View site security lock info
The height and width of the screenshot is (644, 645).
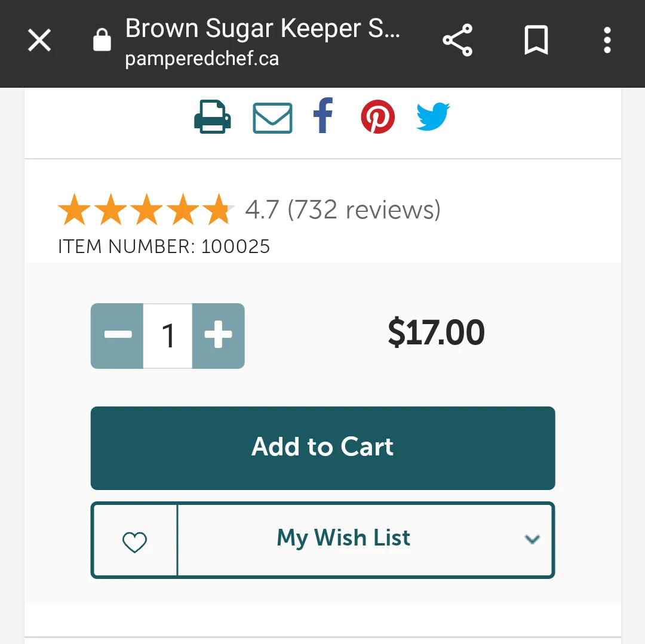tap(102, 40)
